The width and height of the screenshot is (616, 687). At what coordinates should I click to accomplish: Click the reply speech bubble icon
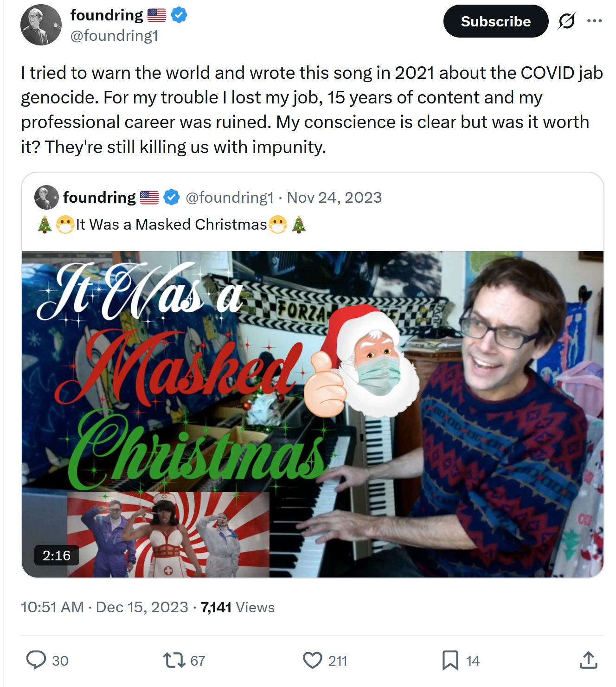36,660
